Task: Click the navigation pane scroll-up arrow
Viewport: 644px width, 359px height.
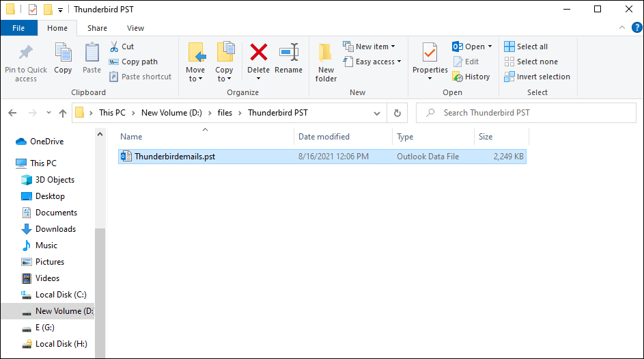Action: (100, 135)
